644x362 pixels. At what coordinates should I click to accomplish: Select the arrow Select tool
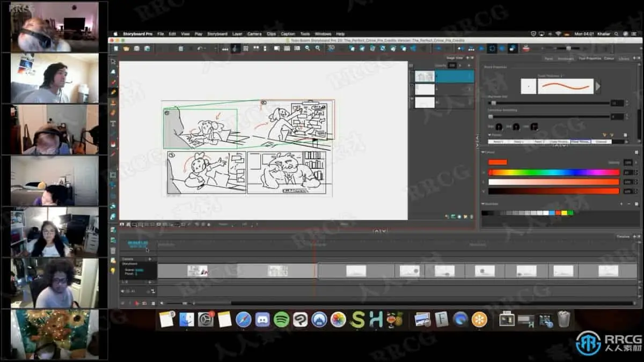[x=113, y=62]
